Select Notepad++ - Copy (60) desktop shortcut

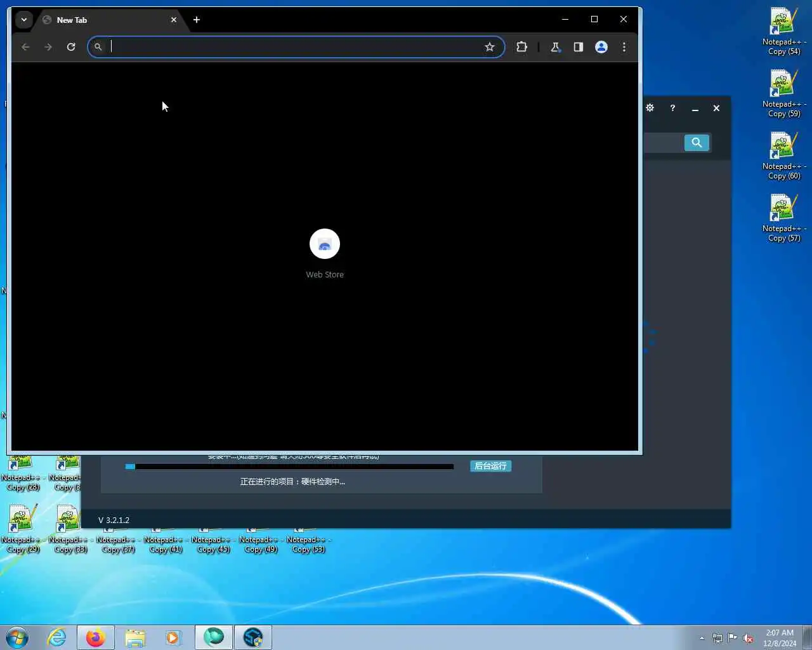point(784,156)
